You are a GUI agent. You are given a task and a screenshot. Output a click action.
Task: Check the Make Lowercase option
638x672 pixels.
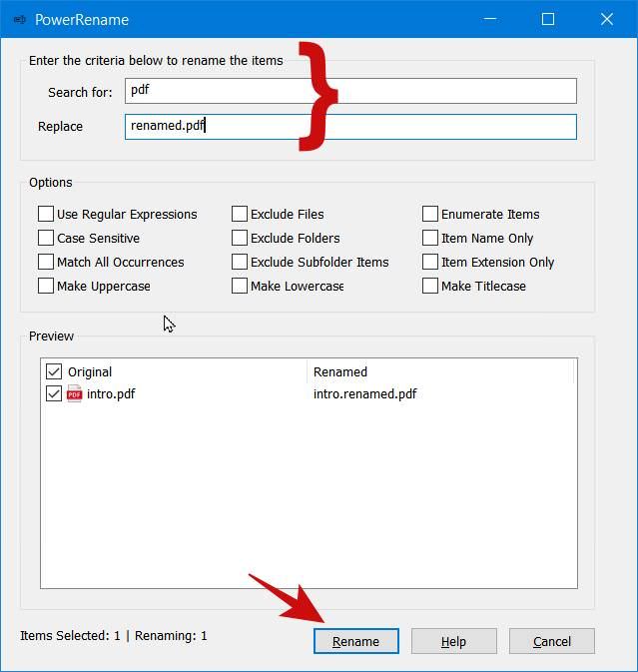[240, 286]
